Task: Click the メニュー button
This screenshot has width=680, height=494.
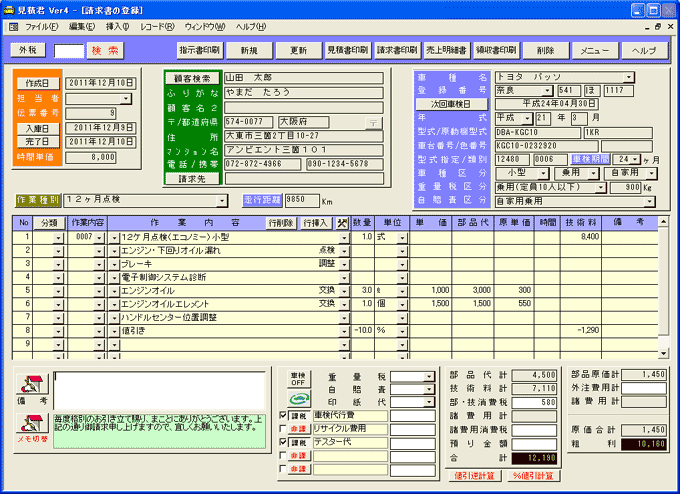Action: [x=595, y=50]
